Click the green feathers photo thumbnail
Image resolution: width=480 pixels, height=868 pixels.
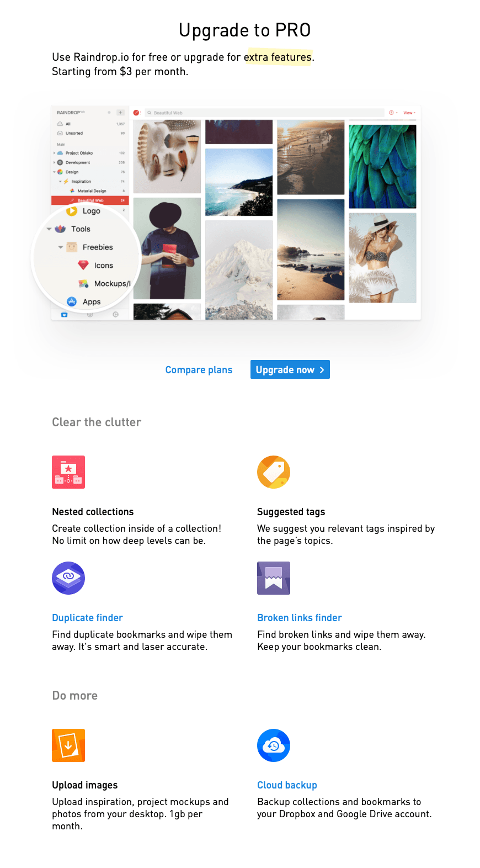pos(382,166)
